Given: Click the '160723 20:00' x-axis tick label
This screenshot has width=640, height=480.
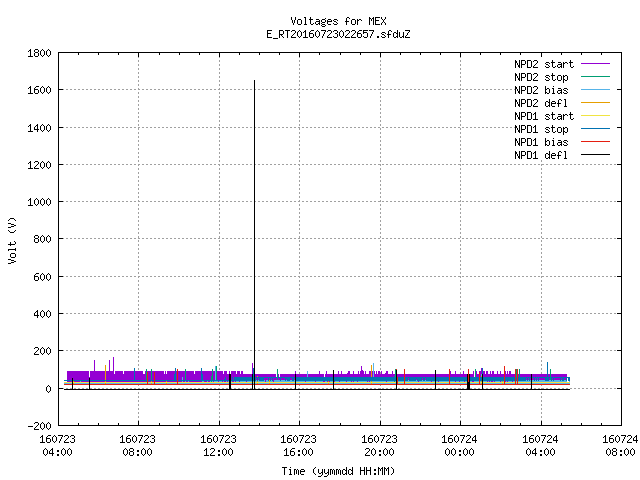Looking at the screenshot, I should tap(379, 446).
